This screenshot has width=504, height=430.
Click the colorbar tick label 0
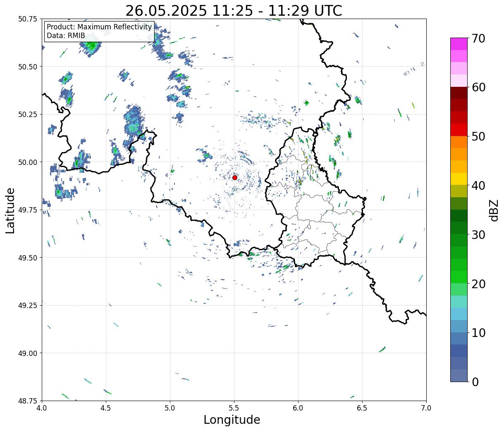pos(475,382)
